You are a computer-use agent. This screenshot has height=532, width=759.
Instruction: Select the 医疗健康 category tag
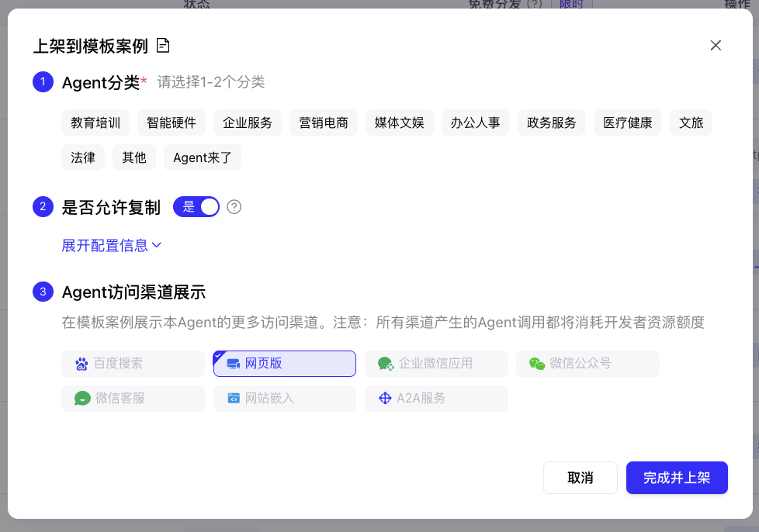pyautogui.click(x=629, y=123)
